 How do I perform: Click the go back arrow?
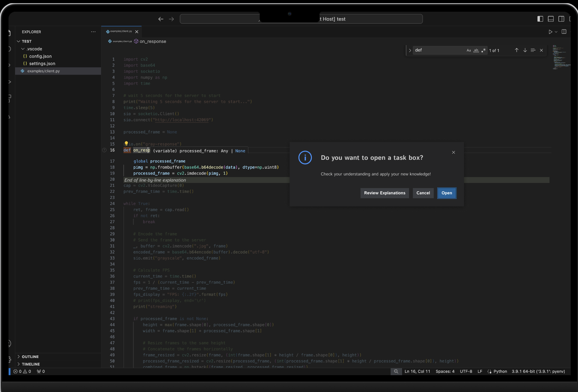tap(161, 19)
